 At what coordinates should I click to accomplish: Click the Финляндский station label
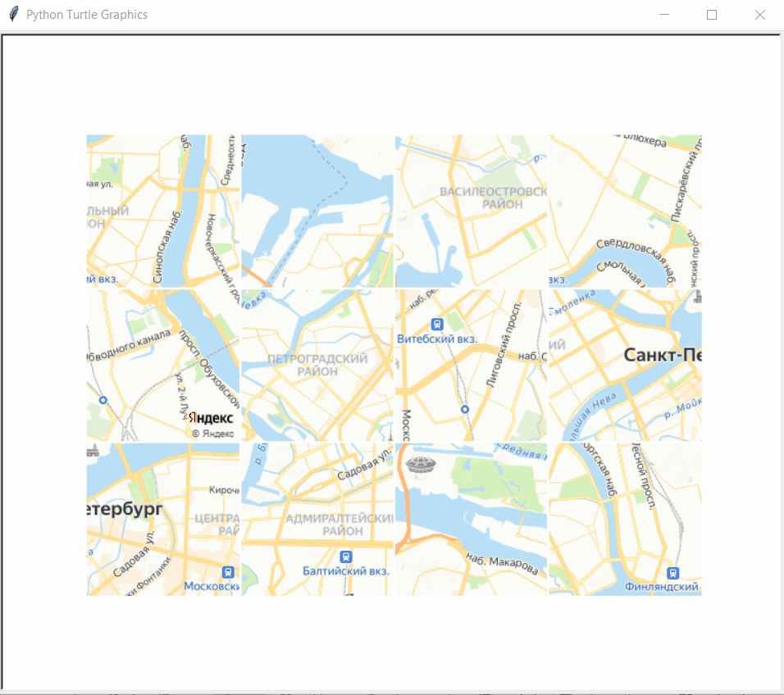[x=662, y=587]
